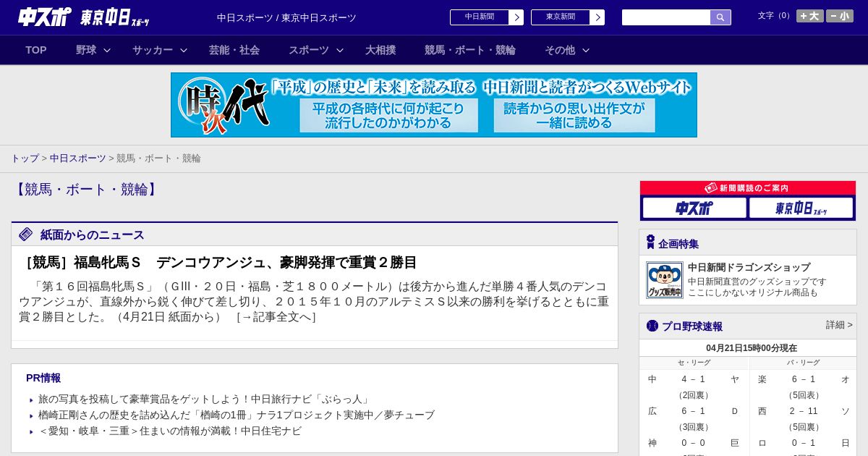The height and width of the screenshot is (456, 868).
Task: Click 中日スポーツ / 東京中日スポーツ header text
Action: pyautogui.click(x=286, y=17)
